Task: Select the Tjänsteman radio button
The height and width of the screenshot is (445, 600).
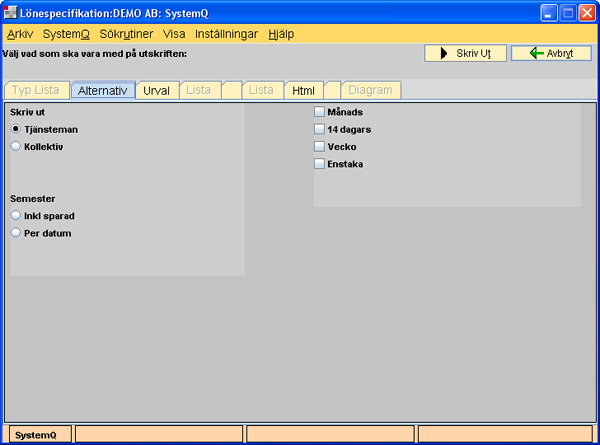Action: coord(16,129)
